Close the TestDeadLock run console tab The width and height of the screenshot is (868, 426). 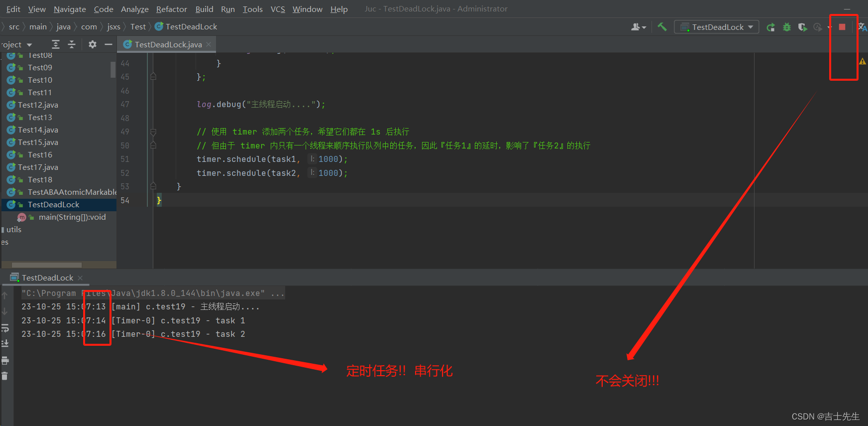(x=80, y=278)
